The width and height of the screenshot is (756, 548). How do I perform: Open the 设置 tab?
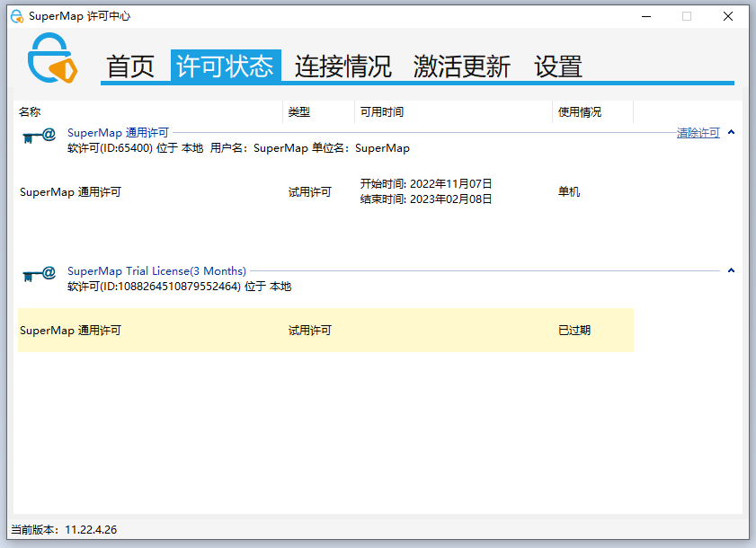[558, 66]
